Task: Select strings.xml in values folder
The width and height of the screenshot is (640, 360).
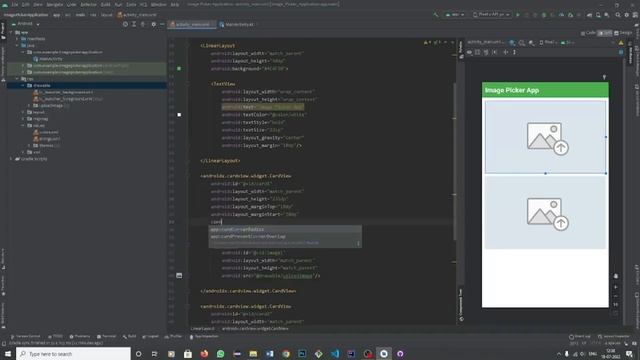Action: (47, 139)
